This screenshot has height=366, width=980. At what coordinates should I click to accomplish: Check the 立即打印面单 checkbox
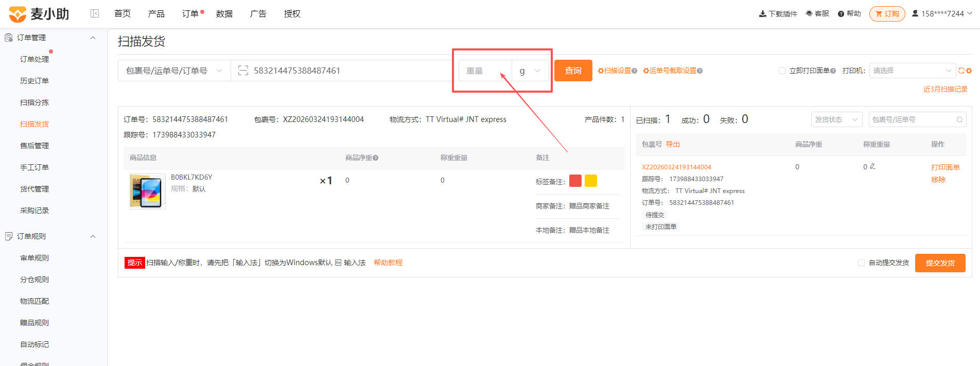coord(782,71)
